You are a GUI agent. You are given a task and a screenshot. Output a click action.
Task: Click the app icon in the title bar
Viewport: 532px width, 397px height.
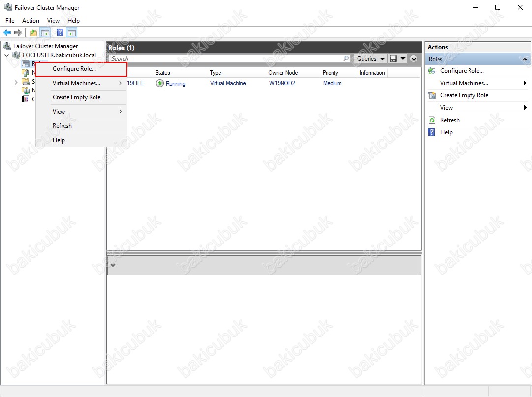(8, 7)
